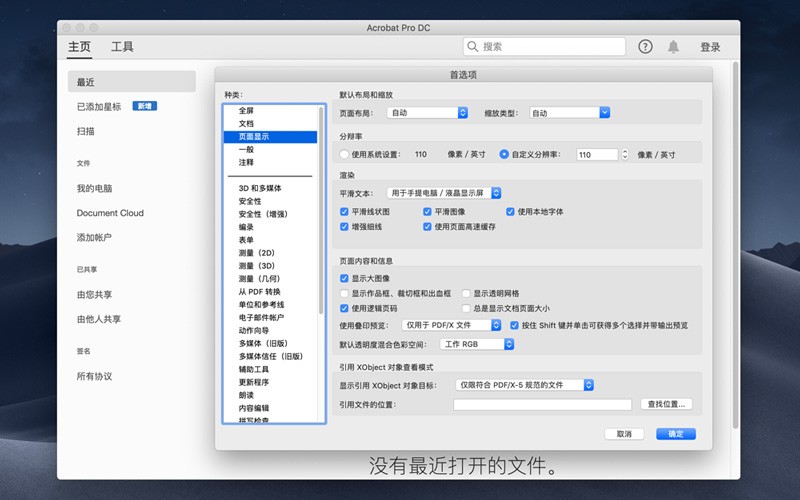Image resolution: width=800 pixels, height=500 pixels.
Task: Select 辅助工具 category
Action: 254,369
